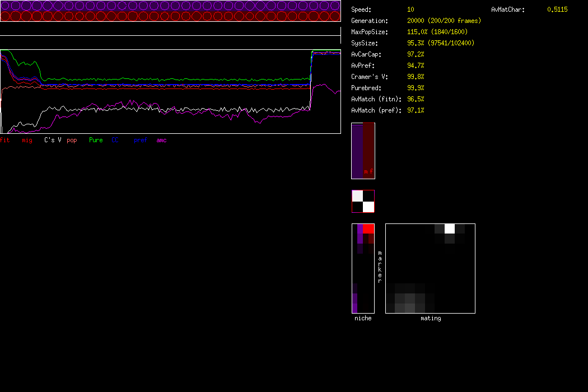Select the white "C's V" legend label
This screenshot has width=588, height=392.
click(53, 140)
